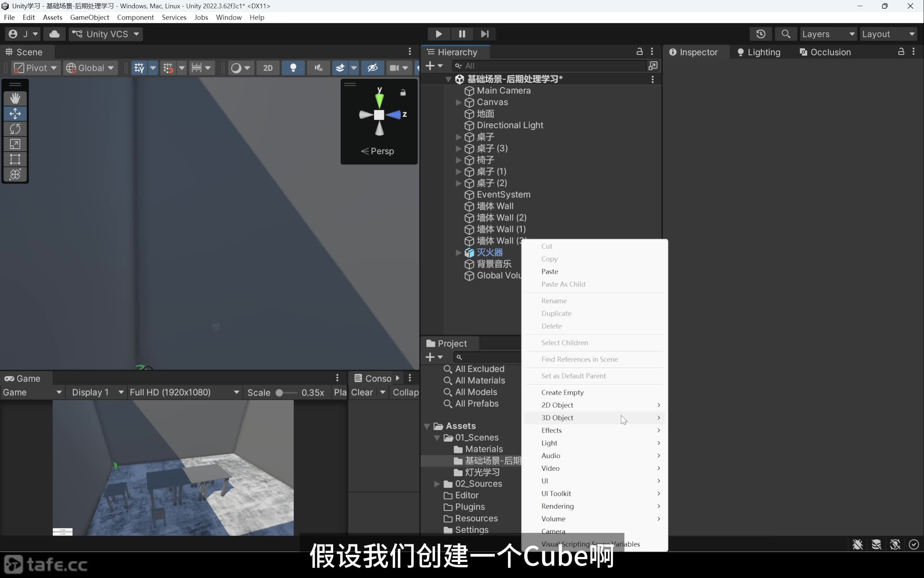Adjust the Game view Scale slider

coord(286,393)
